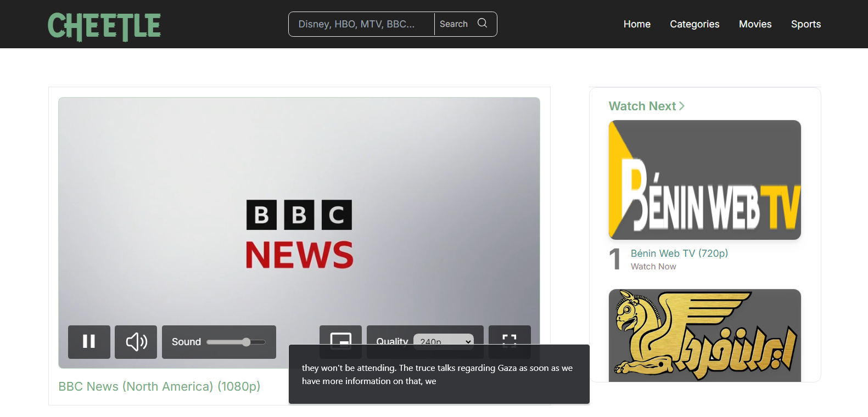Click Watch Now under Bénin Web TV
Viewport: 868px width, 417px height.
653,267
